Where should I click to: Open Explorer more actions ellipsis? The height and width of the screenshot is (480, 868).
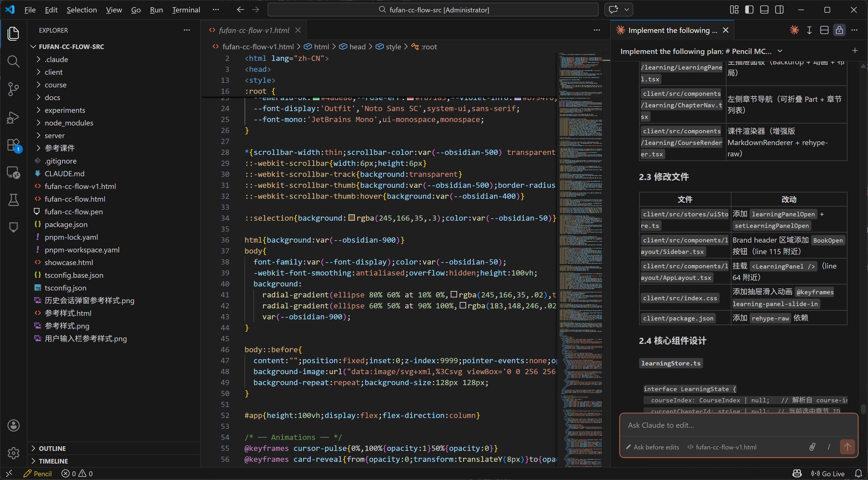(187, 30)
